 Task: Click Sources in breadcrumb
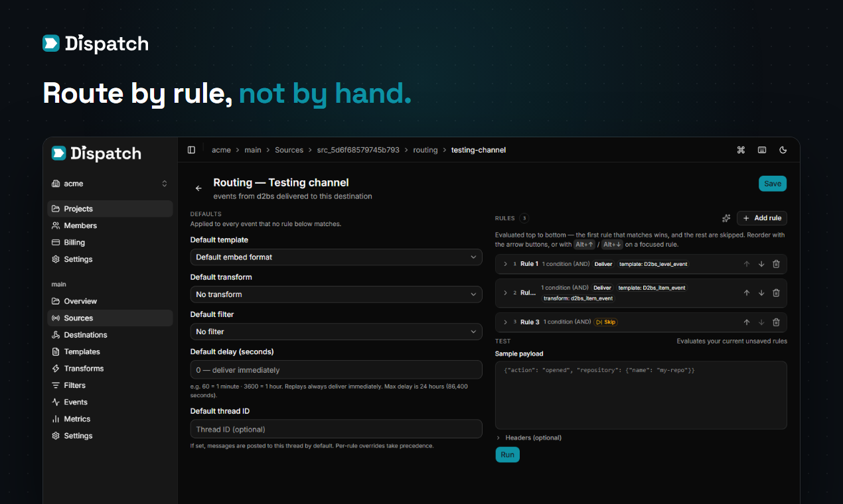[289, 150]
